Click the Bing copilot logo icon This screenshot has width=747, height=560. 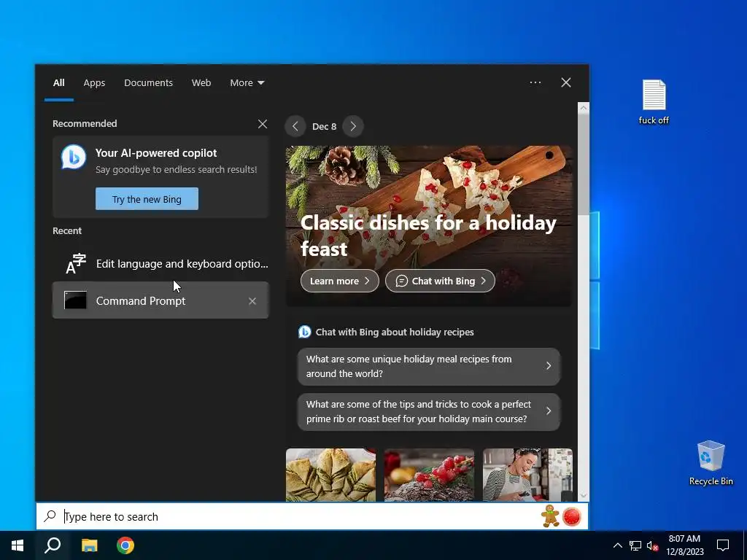[x=74, y=157]
